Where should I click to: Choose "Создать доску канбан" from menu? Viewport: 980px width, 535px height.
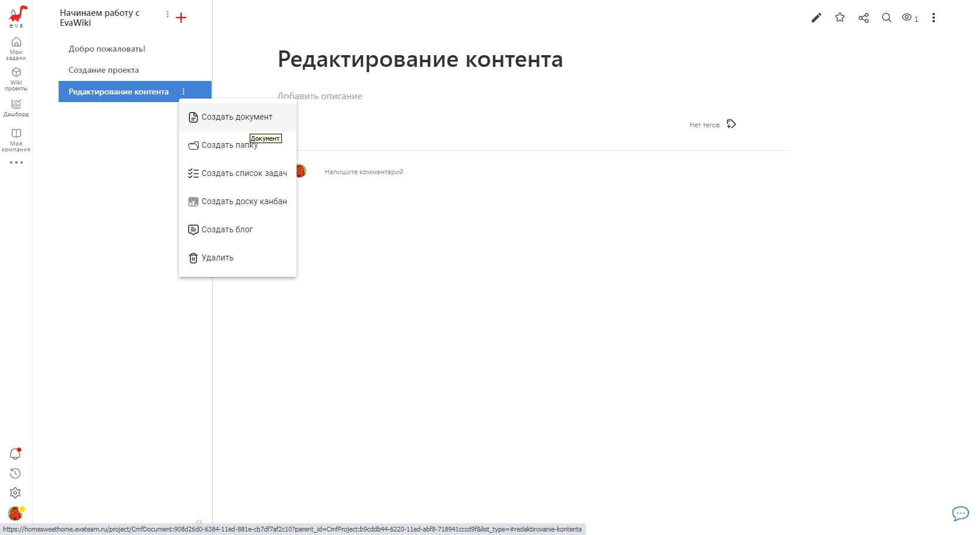(x=244, y=202)
